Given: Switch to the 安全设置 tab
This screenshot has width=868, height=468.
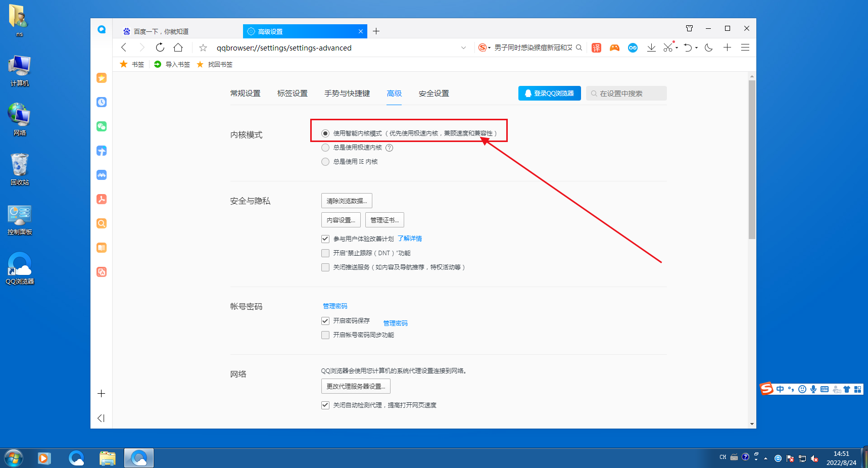Looking at the screenshot, I should coord(434,93).
